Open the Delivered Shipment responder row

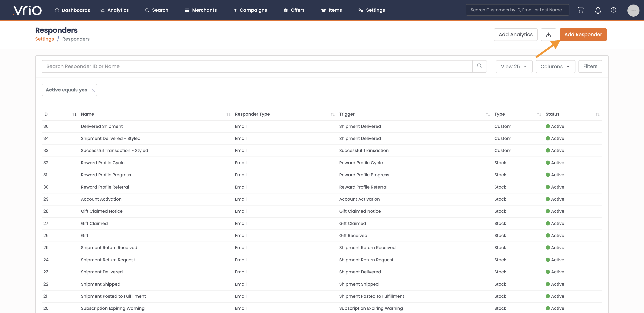click(x=322, y=127)
